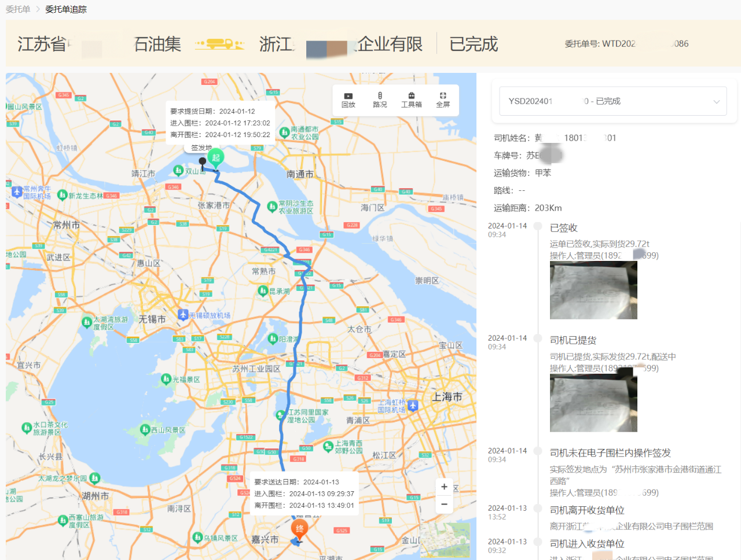The height and width of the screenshot is (560, 741).
Task: Select the 已签收 timeline node
Action: 538,226
